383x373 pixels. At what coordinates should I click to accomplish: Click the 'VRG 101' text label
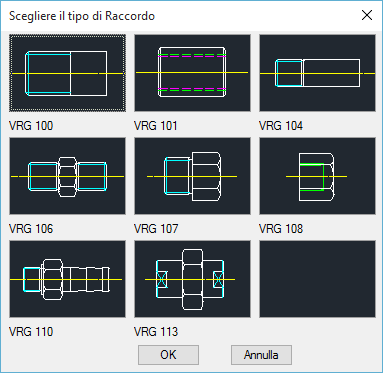156,126
